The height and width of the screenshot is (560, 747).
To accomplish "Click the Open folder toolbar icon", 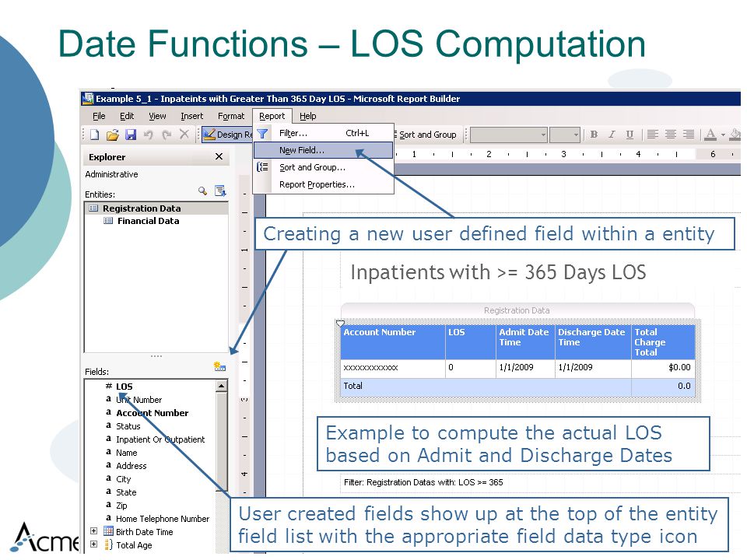I will 112,135.
